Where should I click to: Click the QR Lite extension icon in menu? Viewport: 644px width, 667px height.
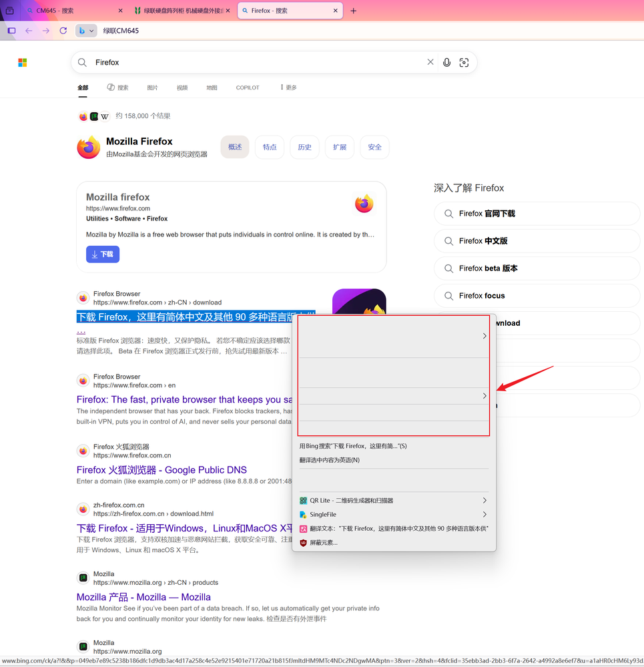[x=303, y=501]
